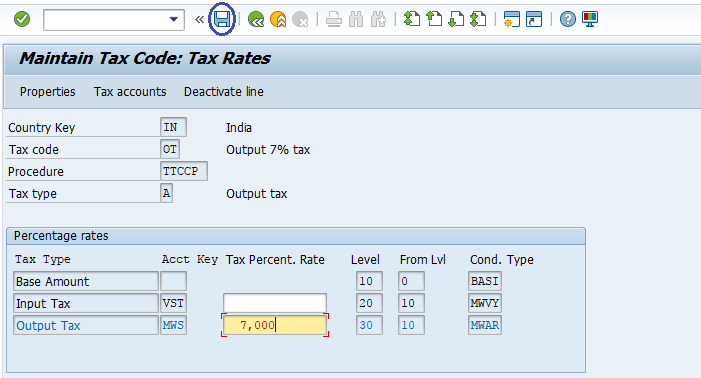701x378 pixels.
Task: Click Level value 10 for Base Amount
Action: [369, 281]
